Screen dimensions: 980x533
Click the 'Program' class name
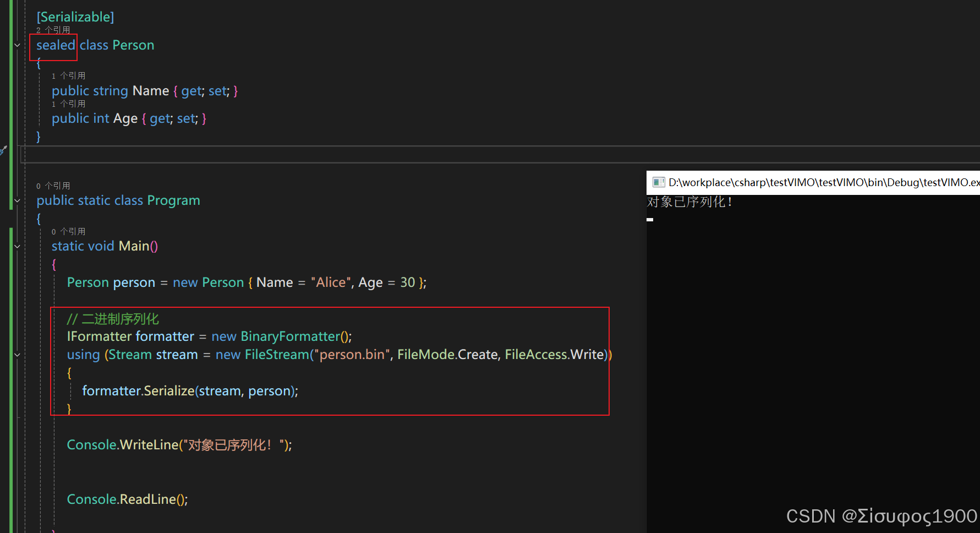(x=174, y=200)
